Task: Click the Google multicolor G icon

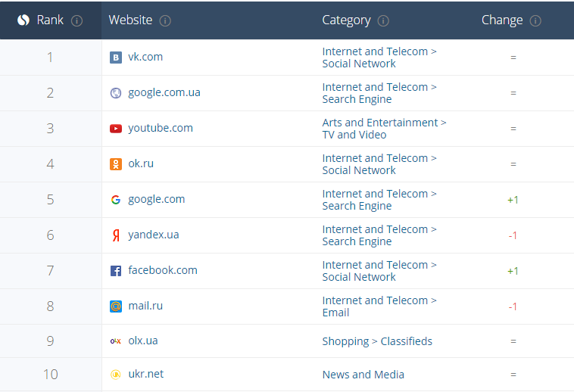Action: click(x=115, y=200)
